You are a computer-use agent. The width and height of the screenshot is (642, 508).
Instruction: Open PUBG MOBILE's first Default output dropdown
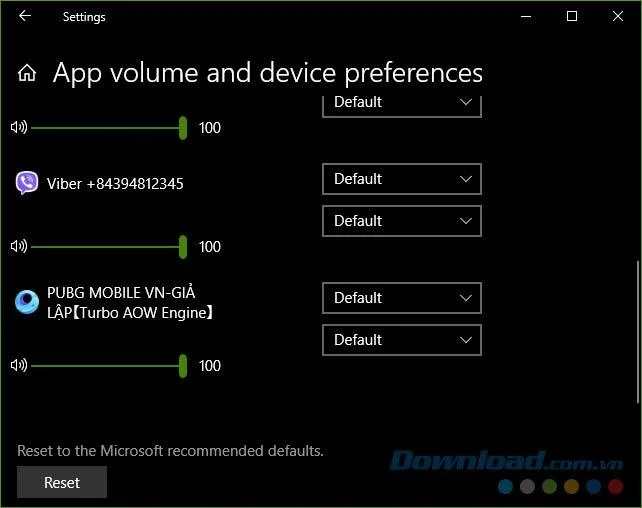point(402,298)
